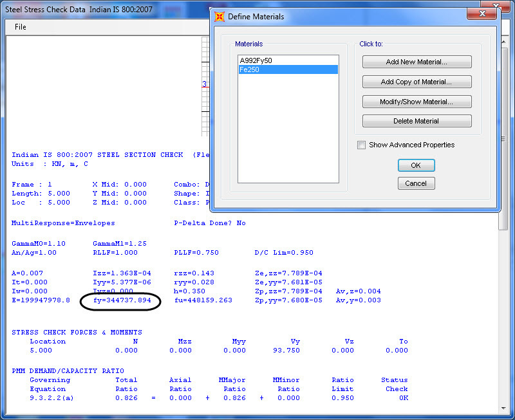Click MultiResponse=Envelopes text
The width and height of the screenshot is (515, 420).
[x=63, y=223]
